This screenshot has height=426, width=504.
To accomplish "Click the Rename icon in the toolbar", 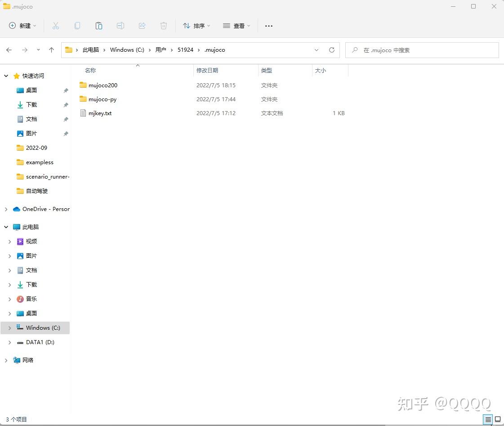I will coord(120,26).
